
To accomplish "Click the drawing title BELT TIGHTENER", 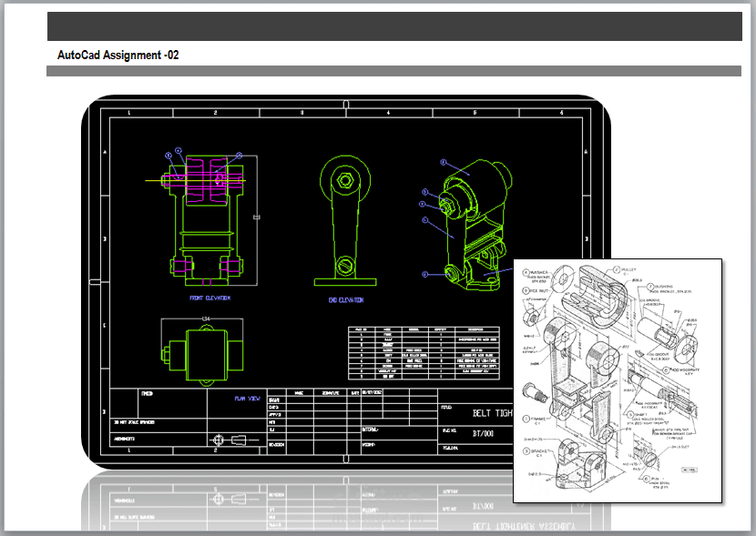I will (490, 410).
